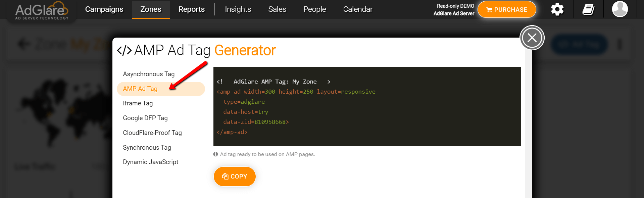Click the 'Ad tag ready to be used' note
The height and width of the screenshot is (198, 644).
click(x=267, y=154)
